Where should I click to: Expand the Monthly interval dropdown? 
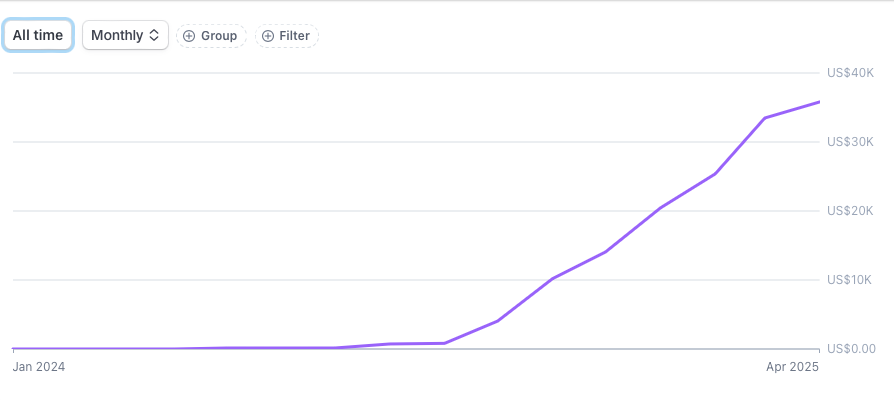(x=125, y=35)
